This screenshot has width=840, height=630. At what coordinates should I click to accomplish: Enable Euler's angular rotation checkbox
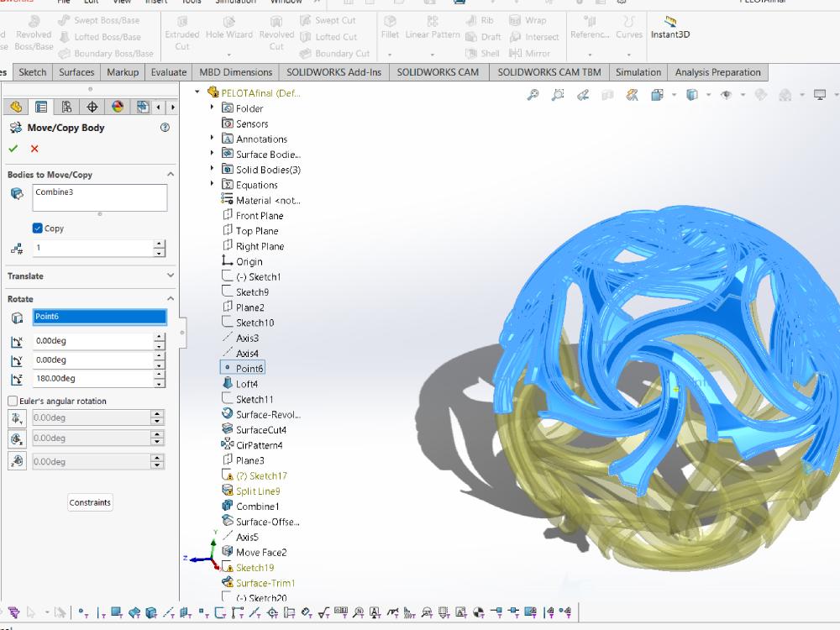pos(13,401)
